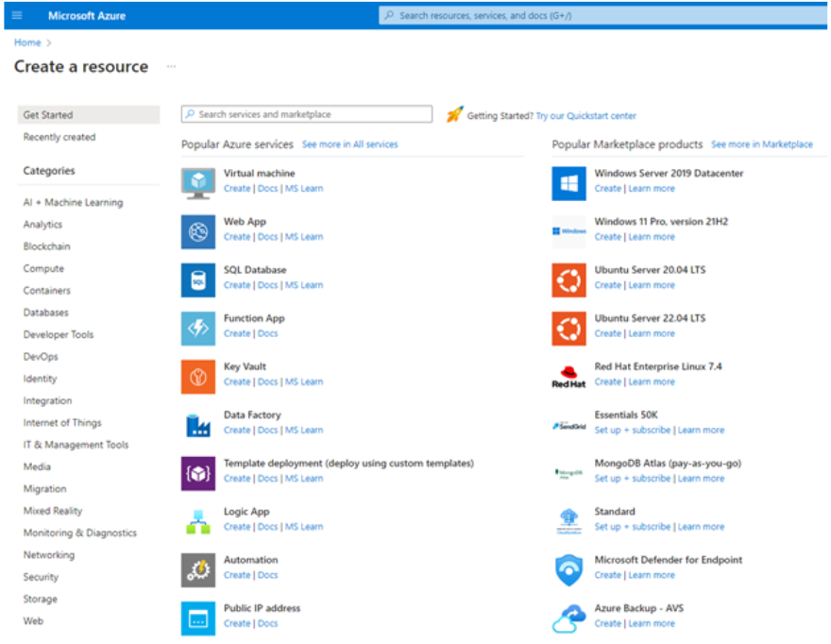Click Create under Public IP address

point(237,623)
